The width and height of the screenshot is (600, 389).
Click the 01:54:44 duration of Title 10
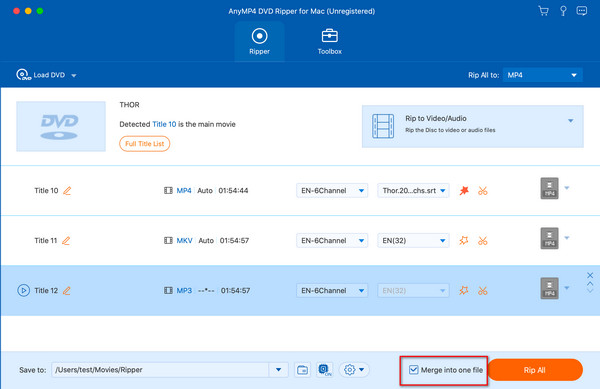tap(233, 190)
